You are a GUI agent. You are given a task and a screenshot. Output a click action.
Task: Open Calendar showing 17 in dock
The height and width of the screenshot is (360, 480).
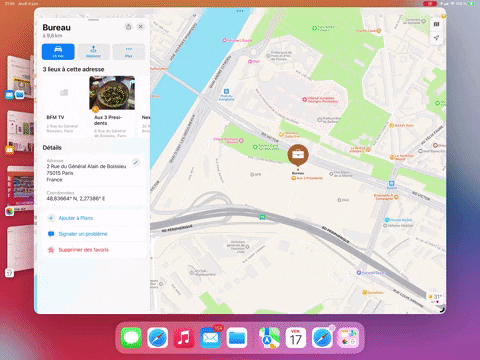point(296,338)
